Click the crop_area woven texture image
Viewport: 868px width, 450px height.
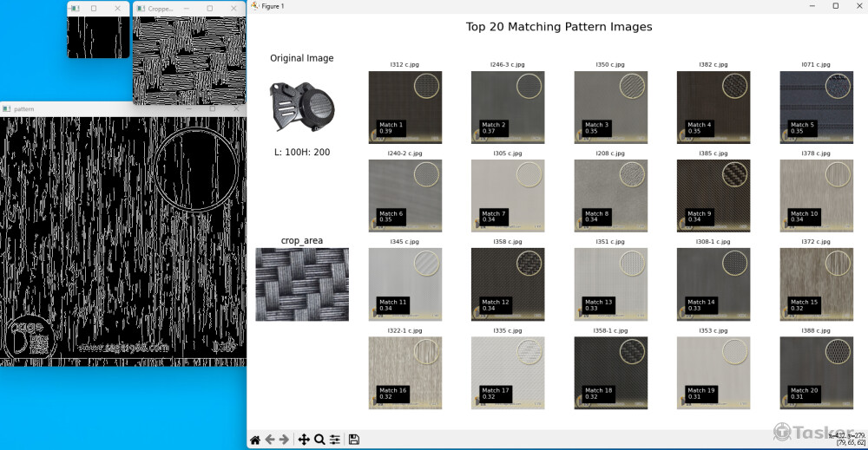pyautogui.click(x=302, y=284)
